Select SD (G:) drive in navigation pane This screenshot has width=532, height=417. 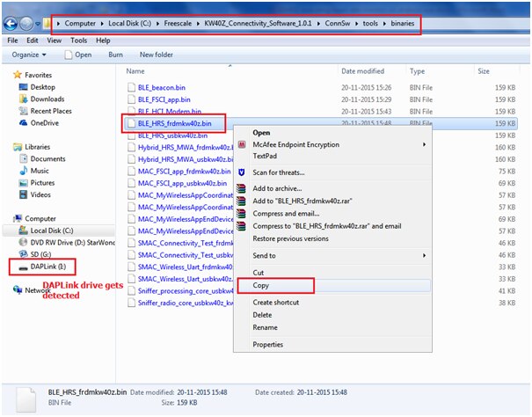[x=42, y=253]
